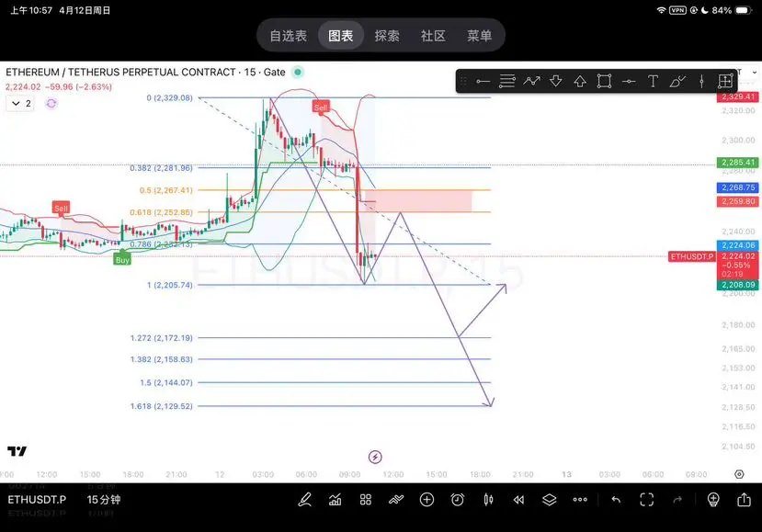This screenshot has height=532, width=762.
Task: Select the ETHEREUM / TETHERUS chart title
Action: pyautogui.click(x=145, y=72)
